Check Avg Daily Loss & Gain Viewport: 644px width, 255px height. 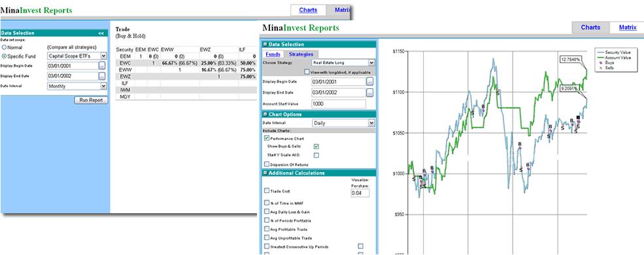pyautogui.click(x=267, y=212)
